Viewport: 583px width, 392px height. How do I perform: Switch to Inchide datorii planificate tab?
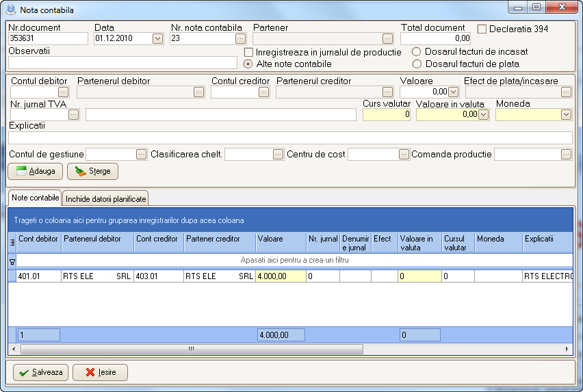(106, 199)
